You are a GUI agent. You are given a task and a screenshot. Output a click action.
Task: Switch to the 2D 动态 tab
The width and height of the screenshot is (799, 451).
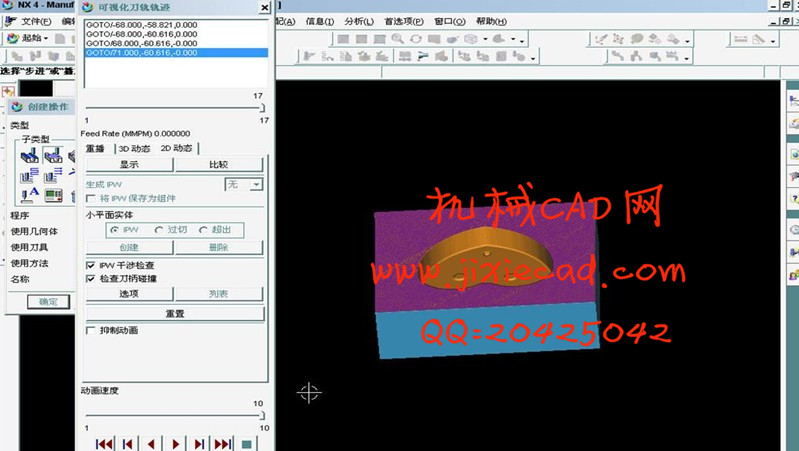pyautogui.click(x=176, y=148)
